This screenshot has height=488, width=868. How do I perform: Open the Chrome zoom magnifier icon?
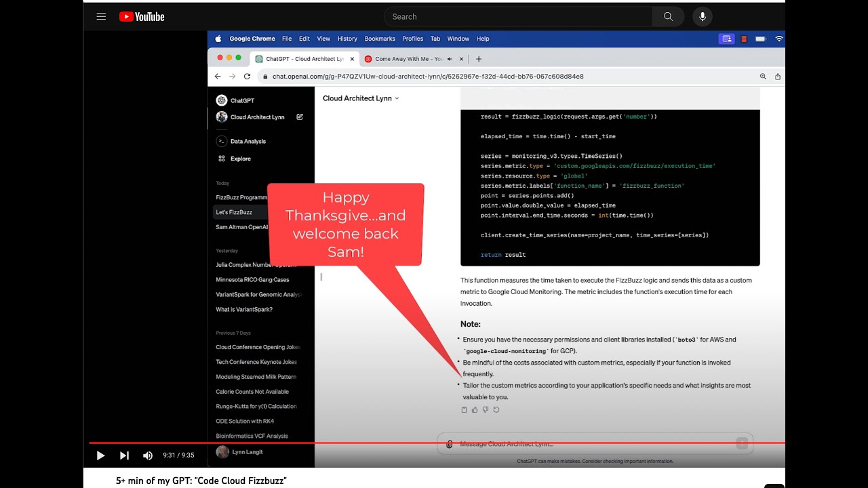(763, 77)
